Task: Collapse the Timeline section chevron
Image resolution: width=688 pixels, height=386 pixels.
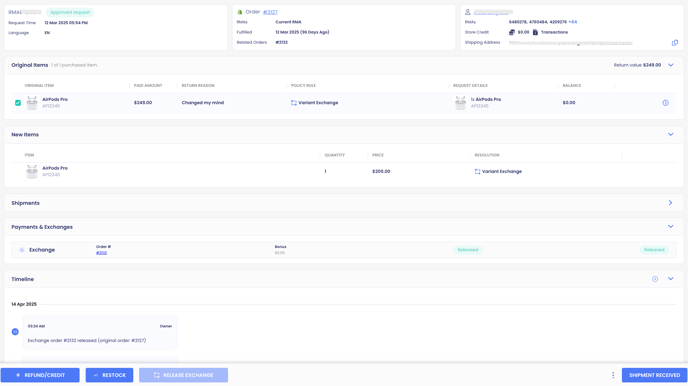Action: [670, 279]
